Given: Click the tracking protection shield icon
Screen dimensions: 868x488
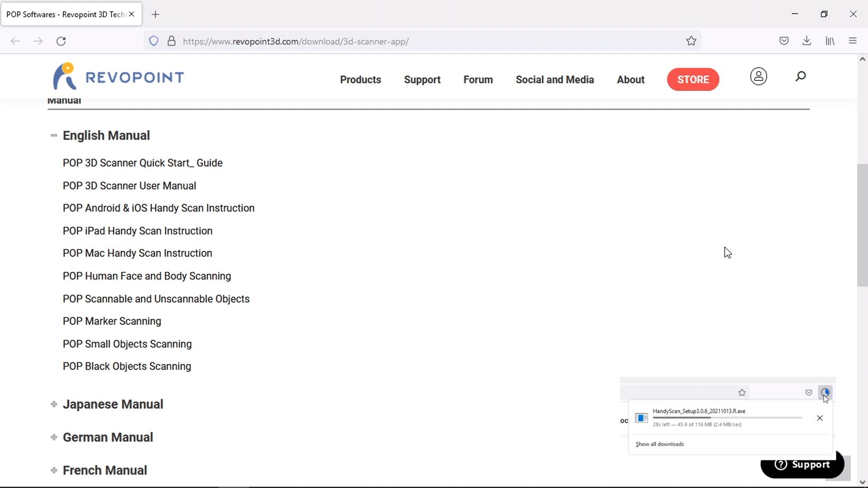Looking at the screenshot, I should pos(154,41).
